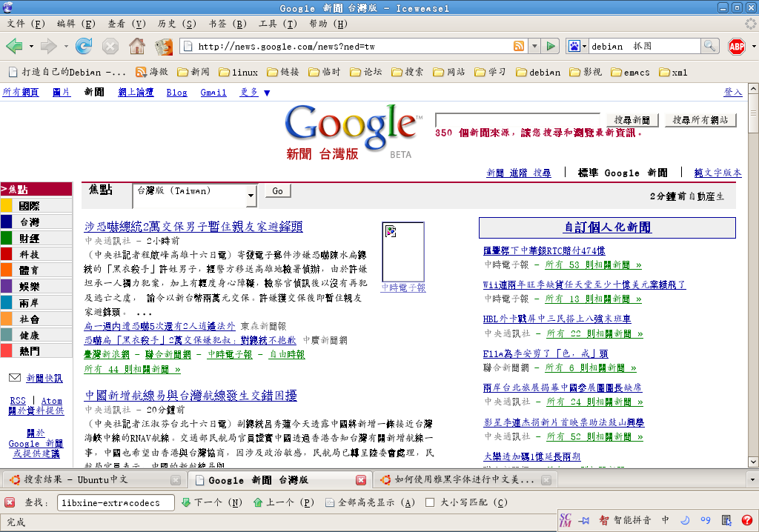Image resolution: width=759 pixels, height=532 pixels.
Task: Click the Forward arrow navigation icon
Action: [48, 47]
